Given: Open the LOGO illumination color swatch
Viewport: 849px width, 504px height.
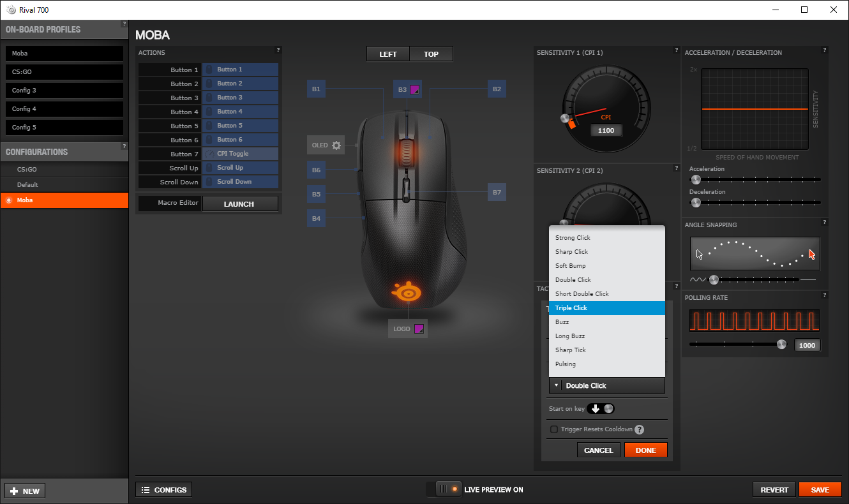Looking at the screenshot, I should click(419, 329).
